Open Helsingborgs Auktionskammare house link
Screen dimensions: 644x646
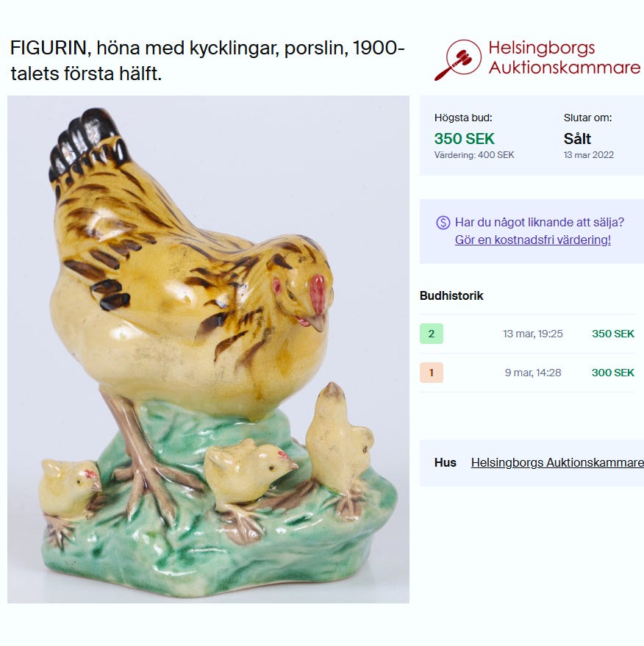click(557, 463)
